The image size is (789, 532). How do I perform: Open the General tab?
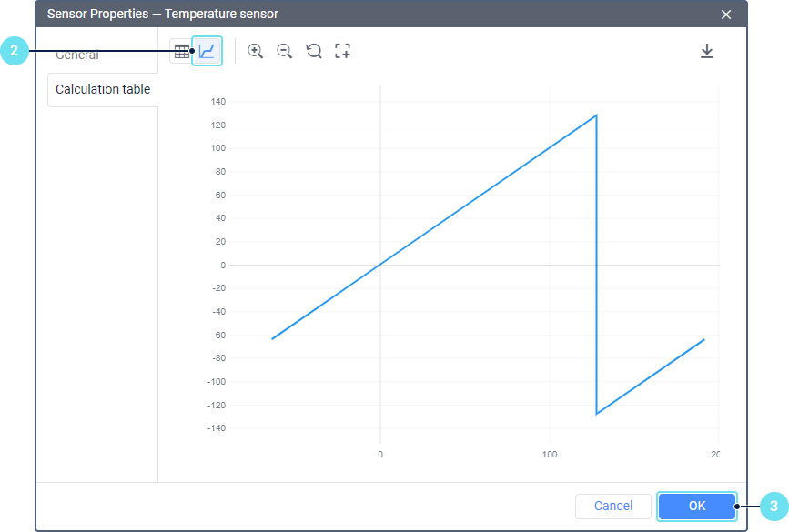coord(77,55)
